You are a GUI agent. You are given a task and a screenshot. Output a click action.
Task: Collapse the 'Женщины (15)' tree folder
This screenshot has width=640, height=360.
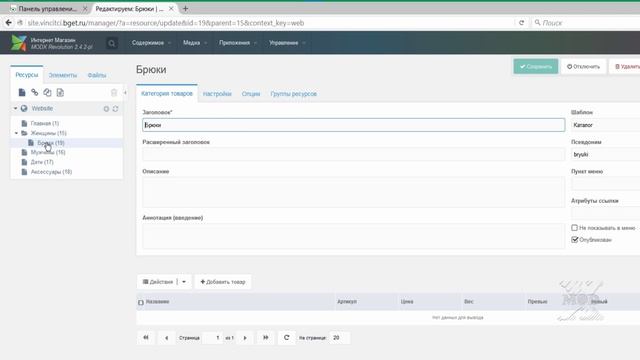point(16,133)
